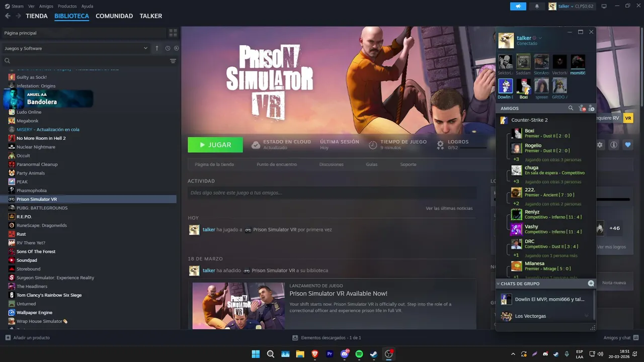Open downloads Elementos descargados status
Image resolution: width=644 pixels, height=362 pixels.
(327, 338)
